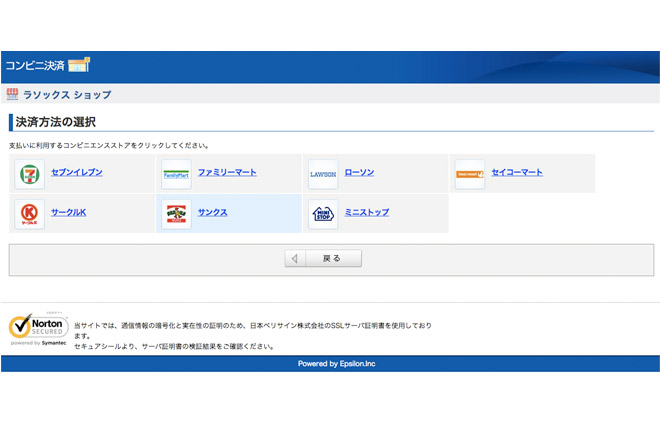Click the 決済方法の選択 heading

56,122
